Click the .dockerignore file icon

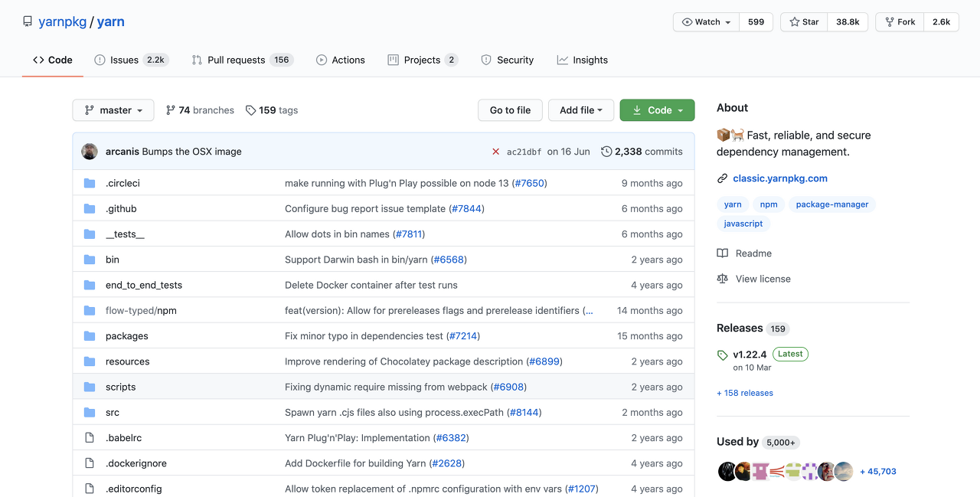click(90, 463)
